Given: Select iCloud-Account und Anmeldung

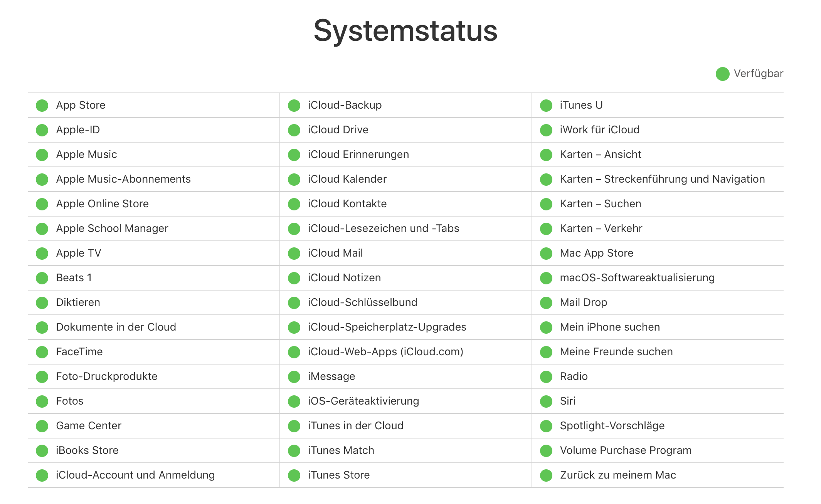Looking at the screenshot, I should (x=135, y=475).
